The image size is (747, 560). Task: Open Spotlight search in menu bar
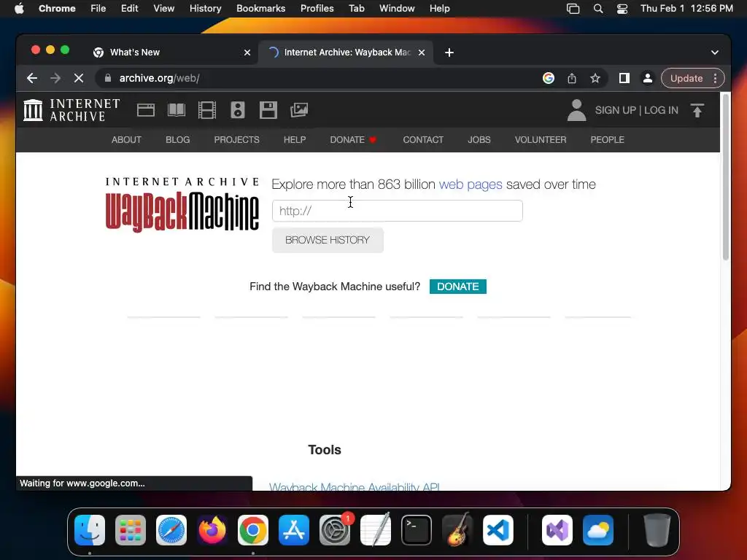click(598, 9)
